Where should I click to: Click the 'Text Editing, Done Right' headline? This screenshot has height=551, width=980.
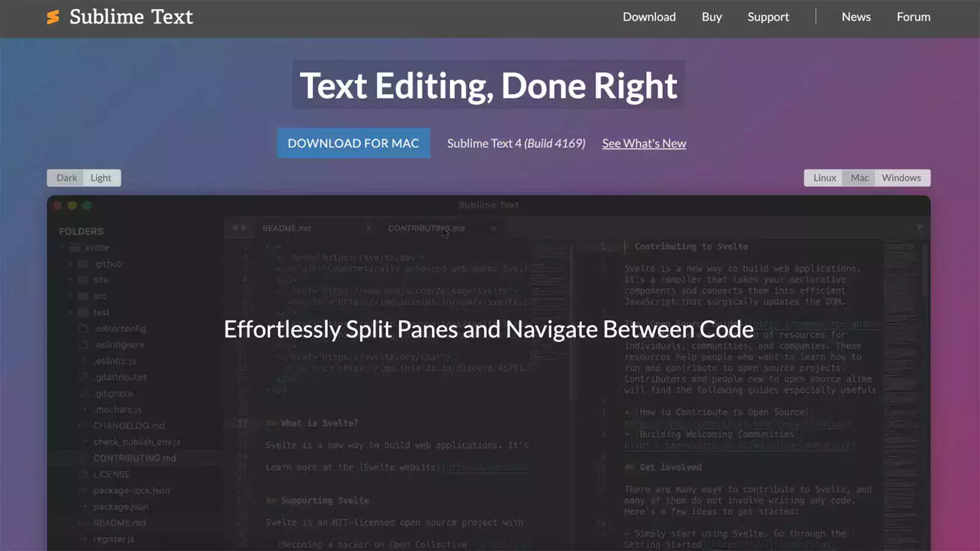coord(489,86)
